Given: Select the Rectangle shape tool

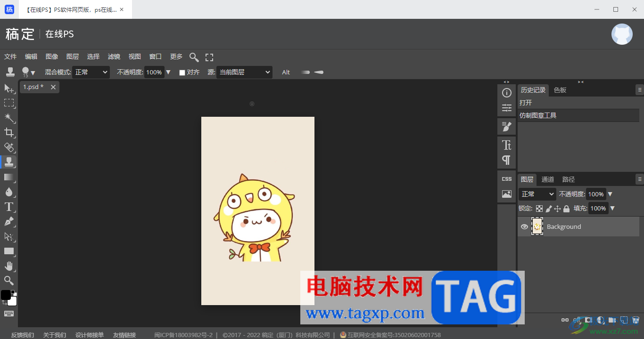Looking at the screenshot, I should point(9,251).
